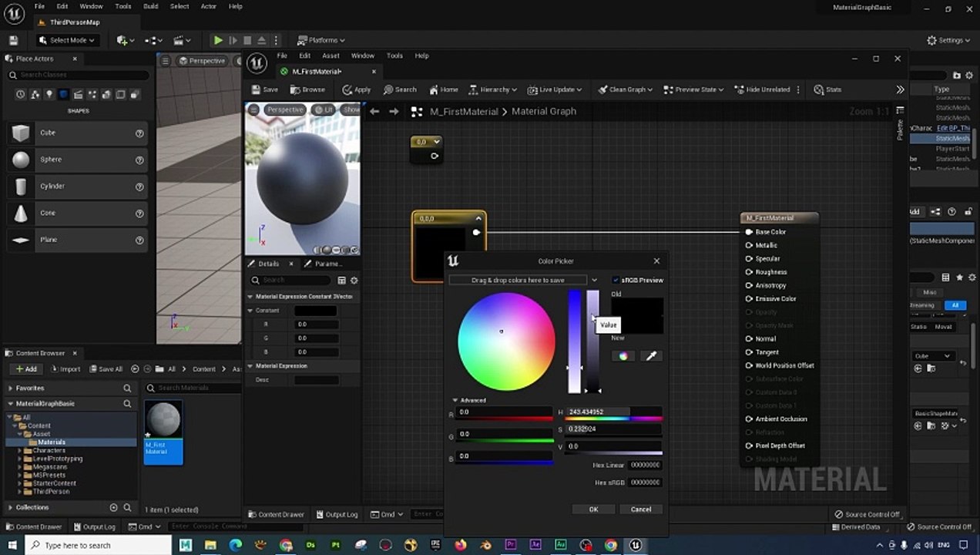980x555 pixels.
Task: Open the Blueprints toolbar icon
Action: [153, 40]
